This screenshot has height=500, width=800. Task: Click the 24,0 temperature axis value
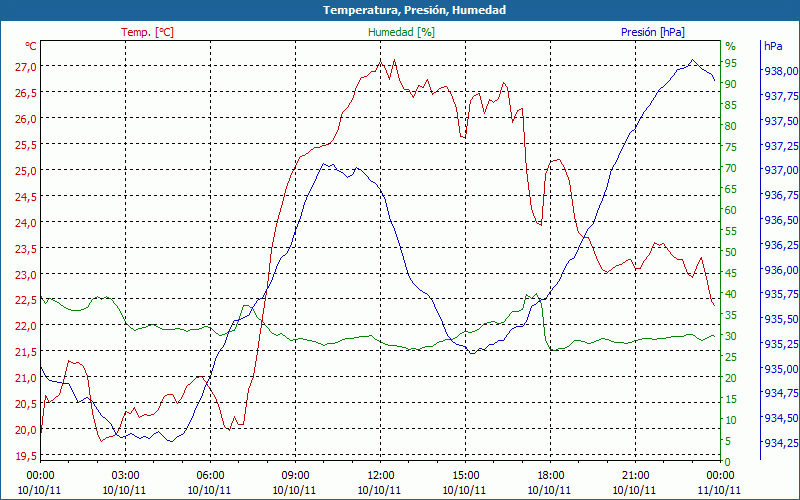(26, 222)
